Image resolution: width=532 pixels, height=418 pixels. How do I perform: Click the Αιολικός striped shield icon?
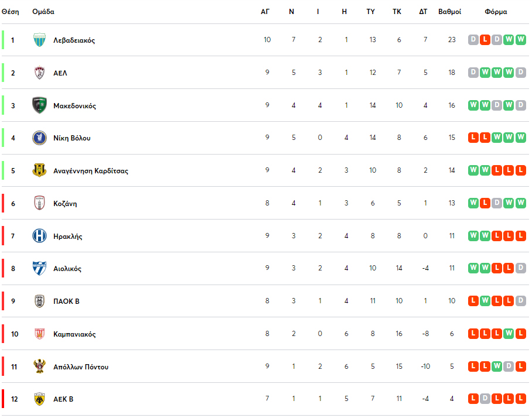coord(39,268)
